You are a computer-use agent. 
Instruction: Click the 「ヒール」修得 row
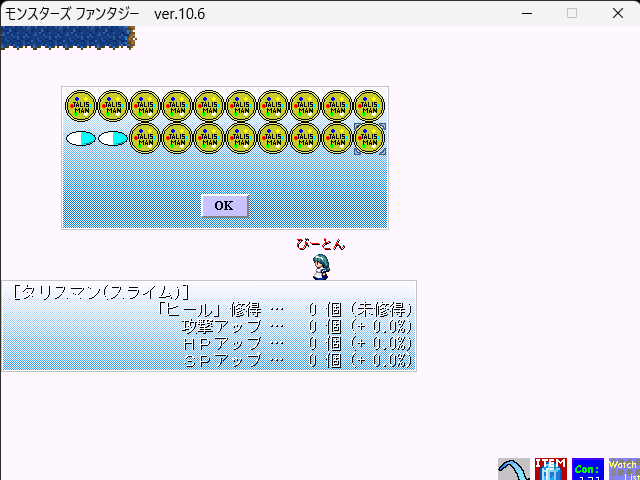(x=284, y=311)
